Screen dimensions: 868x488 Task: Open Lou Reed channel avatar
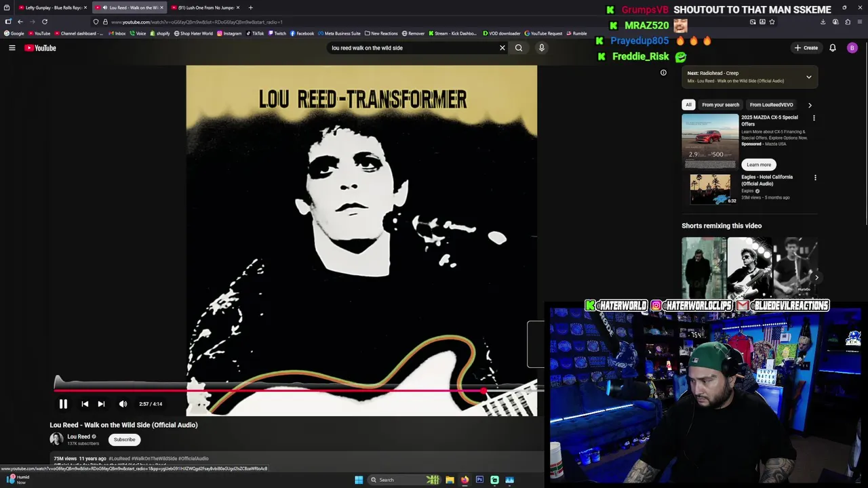pos(56,439)
